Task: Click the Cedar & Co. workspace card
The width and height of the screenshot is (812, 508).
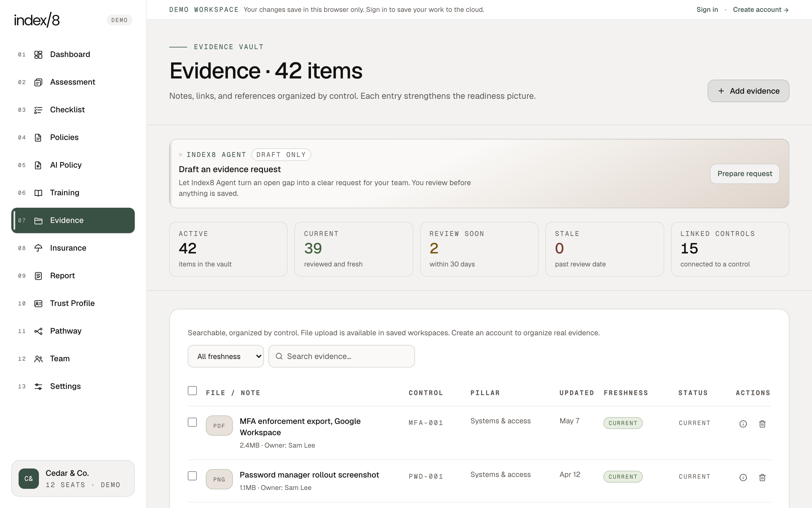Action: click(73, 478)
